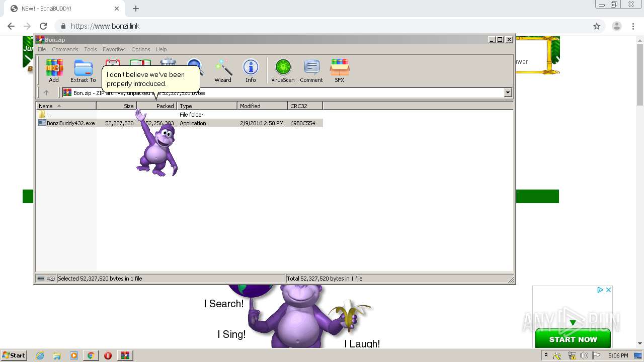Image resolution: width=644 pixels, height=362 pixels.
Task: Sort by the Size column header
Action: click(x=116, y=106)
